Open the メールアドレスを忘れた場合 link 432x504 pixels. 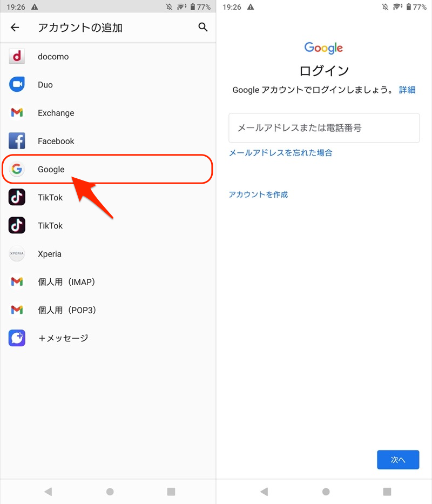280,153
